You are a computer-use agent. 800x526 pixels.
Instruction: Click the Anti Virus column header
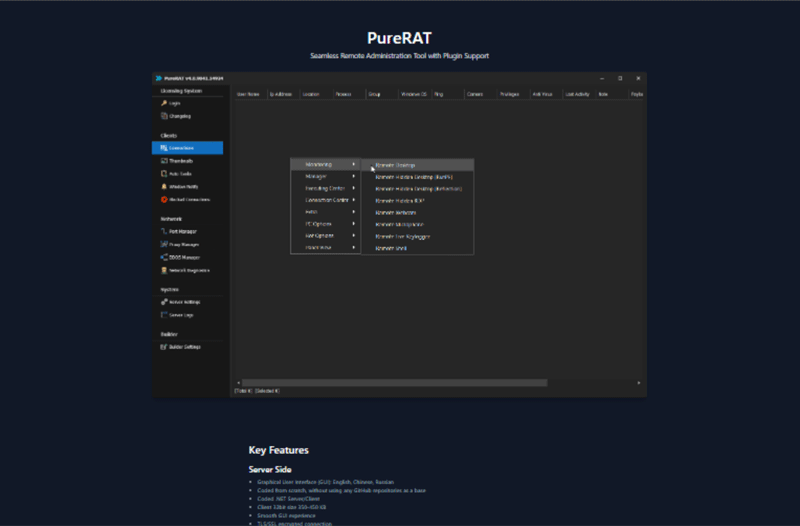click(x=546, y=94)
